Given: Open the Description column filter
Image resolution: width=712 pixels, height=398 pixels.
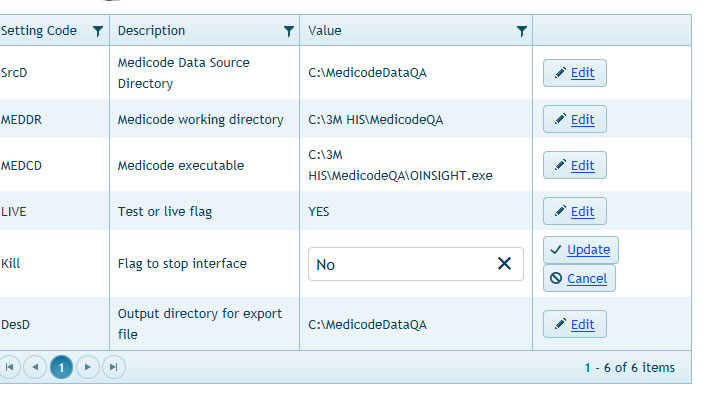Looking at the screenshot, I should tap(288, 31).
